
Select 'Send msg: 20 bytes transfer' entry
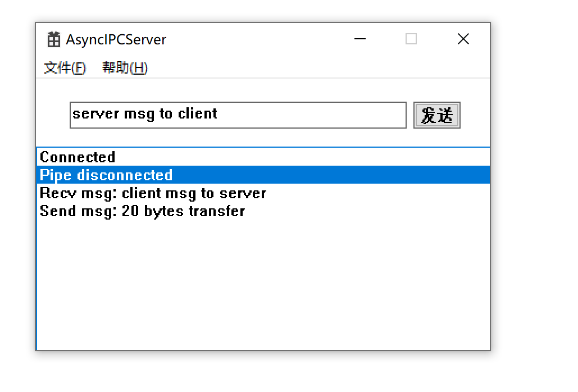point(263,211)
